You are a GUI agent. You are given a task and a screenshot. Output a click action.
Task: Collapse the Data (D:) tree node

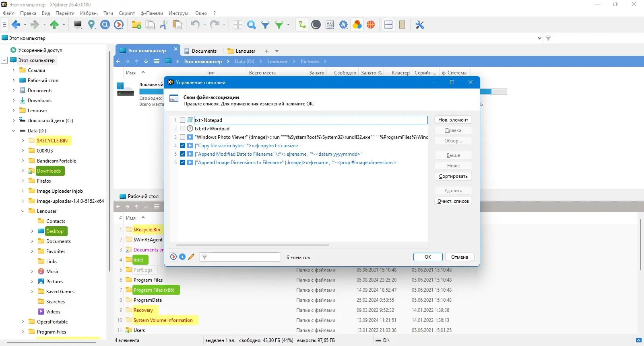click(x=13, y=131)
